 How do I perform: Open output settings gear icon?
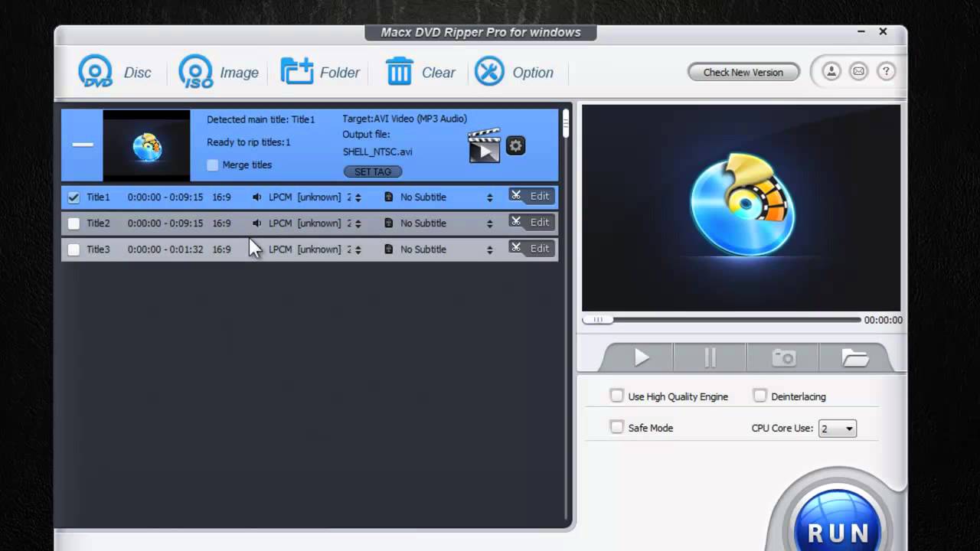[x=516, y=145]
